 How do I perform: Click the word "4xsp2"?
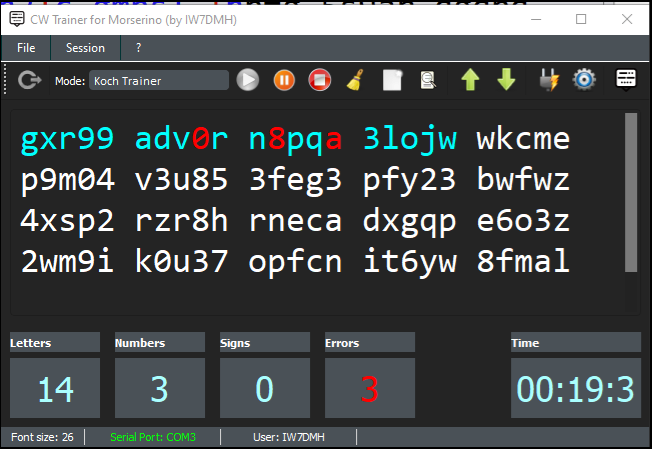pos(67,221)
